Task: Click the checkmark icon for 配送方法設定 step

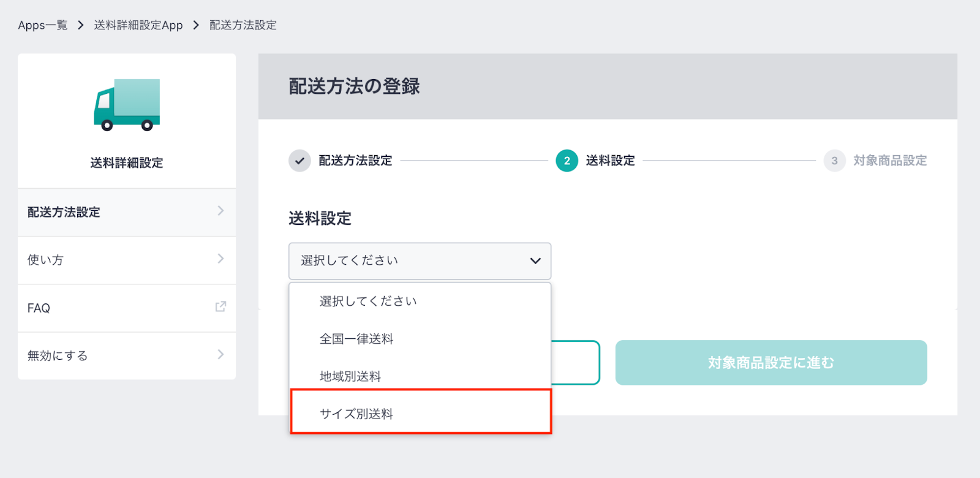Action: (300, 161)
